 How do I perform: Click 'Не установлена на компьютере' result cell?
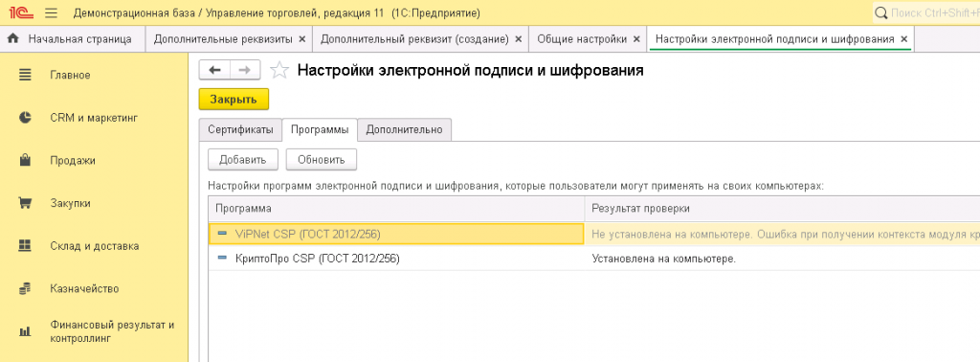click(782, 234)
